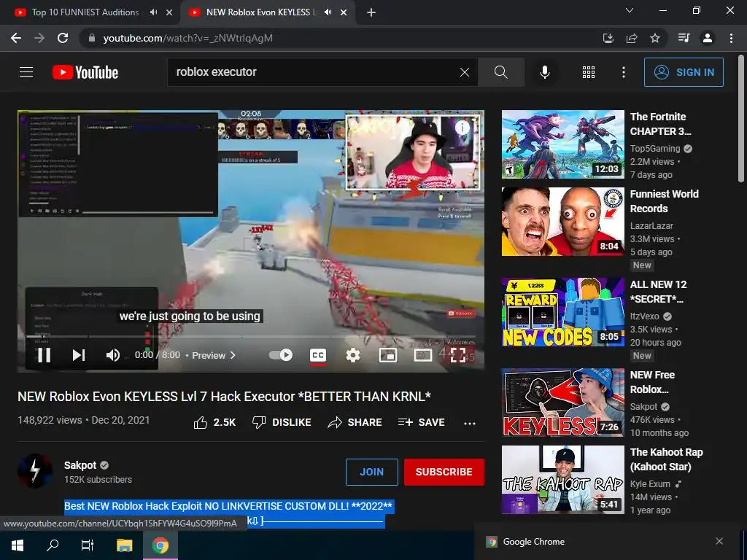Screen dimensions: 747x560
Task: Open Chrome tab search dropdown
Action: click(630, 10)
